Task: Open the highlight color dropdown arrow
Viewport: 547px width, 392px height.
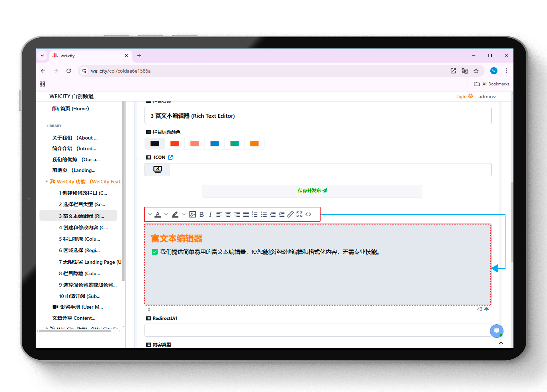Action: (184, 214)
